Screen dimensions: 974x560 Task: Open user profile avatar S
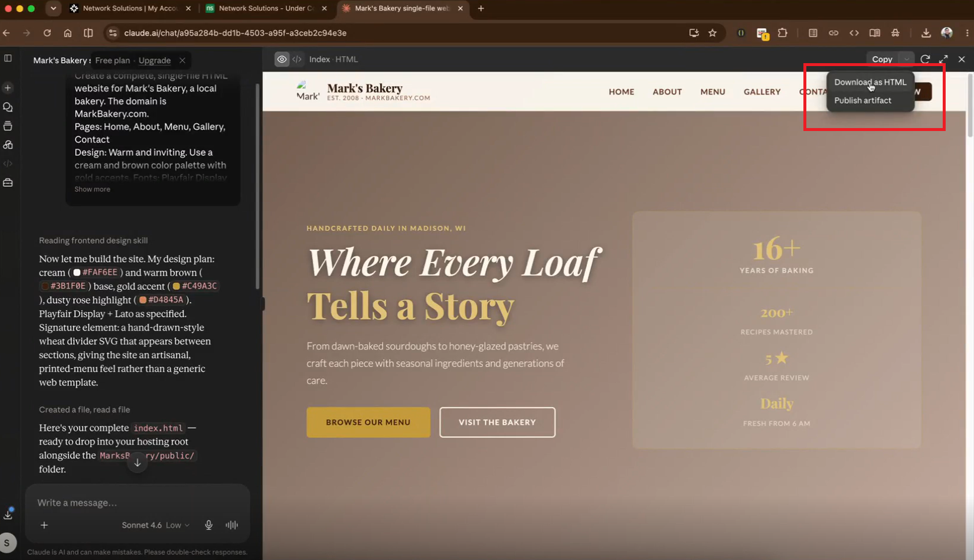(x=7, y=543)
